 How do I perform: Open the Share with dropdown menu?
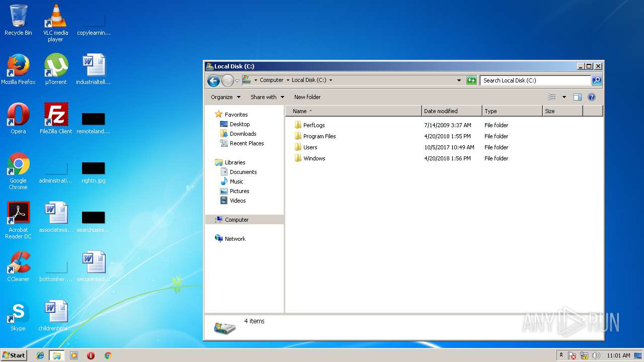click(x=268, y=97)
